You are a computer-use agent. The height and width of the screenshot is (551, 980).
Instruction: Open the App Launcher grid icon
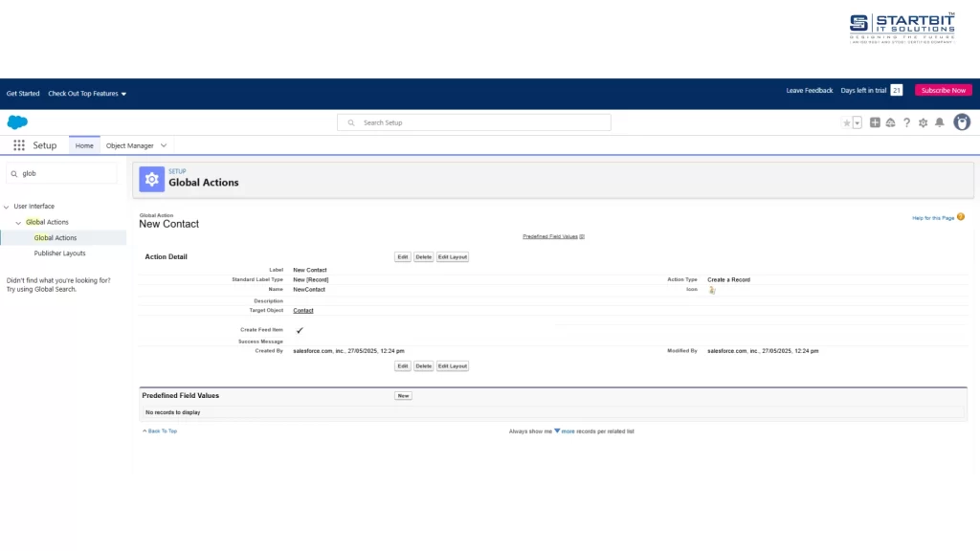click(19, 145)
